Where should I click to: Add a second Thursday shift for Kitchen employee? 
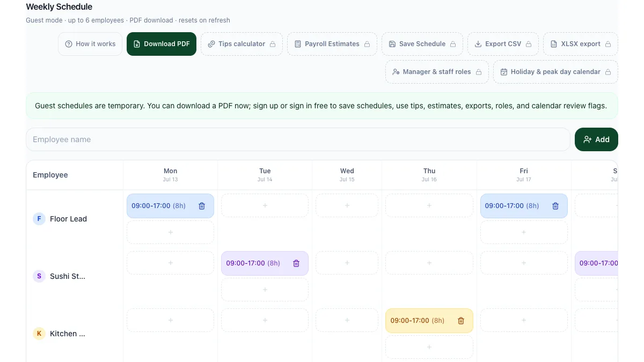click(x=429, y=347)
